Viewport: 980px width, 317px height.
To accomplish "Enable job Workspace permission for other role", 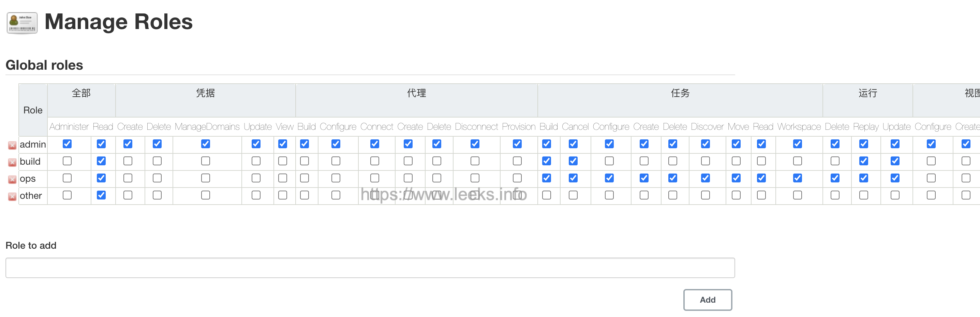I will coord(798,195).
